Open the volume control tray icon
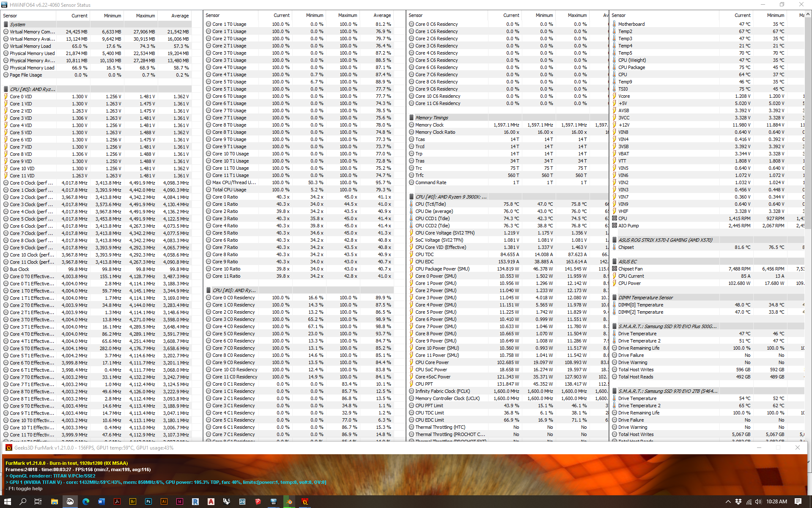812x508 pixels. tap(758, 502)
